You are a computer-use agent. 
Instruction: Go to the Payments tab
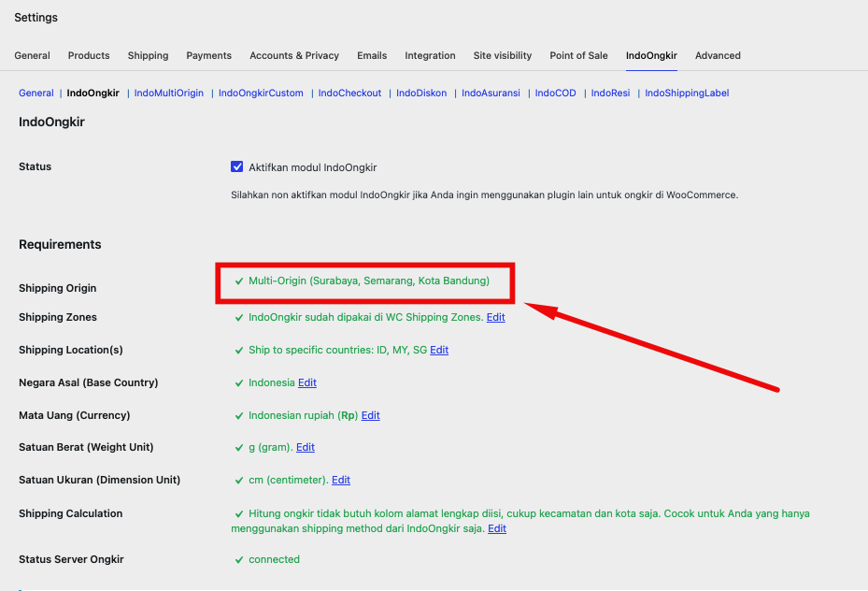[208, 55]
